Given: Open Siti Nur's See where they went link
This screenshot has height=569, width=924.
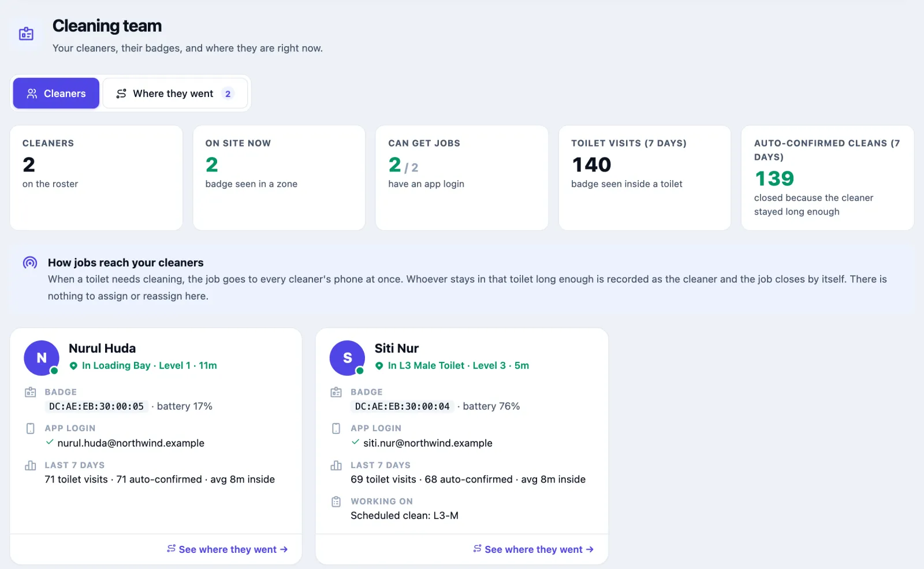Looking at the screenshot, I should click(x=534, y=549).
